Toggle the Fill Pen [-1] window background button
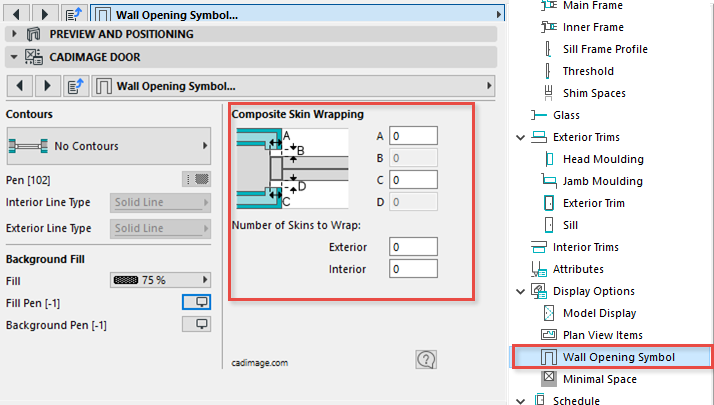 coord(196,302)
